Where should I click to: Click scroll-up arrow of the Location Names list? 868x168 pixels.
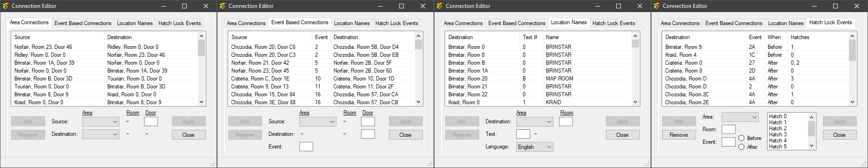pyautogui.click(x=635, y=36)
